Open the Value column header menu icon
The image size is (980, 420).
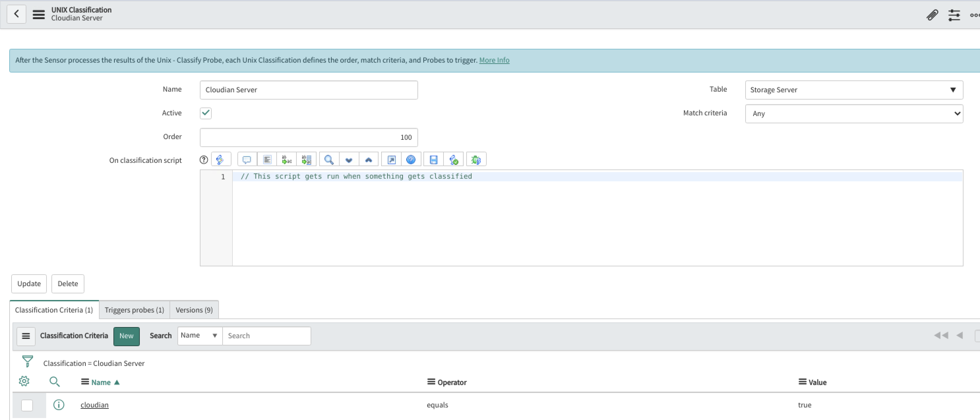coord(802,382)
